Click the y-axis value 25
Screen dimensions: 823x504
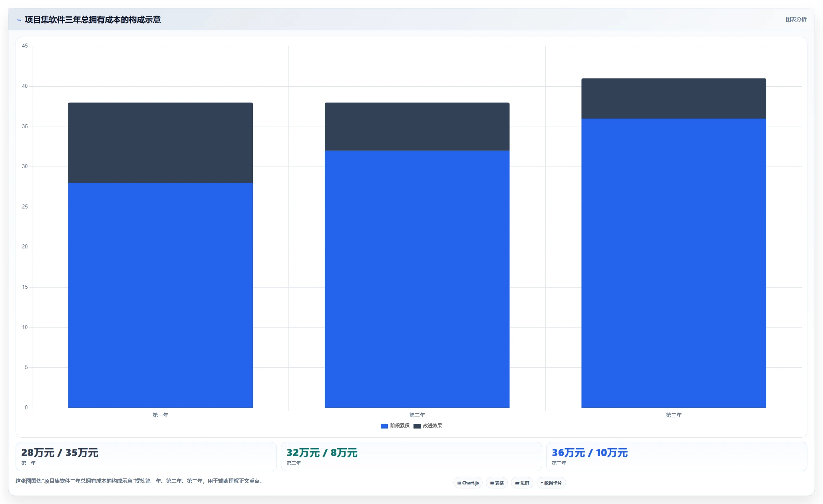[x=25, y=207]
